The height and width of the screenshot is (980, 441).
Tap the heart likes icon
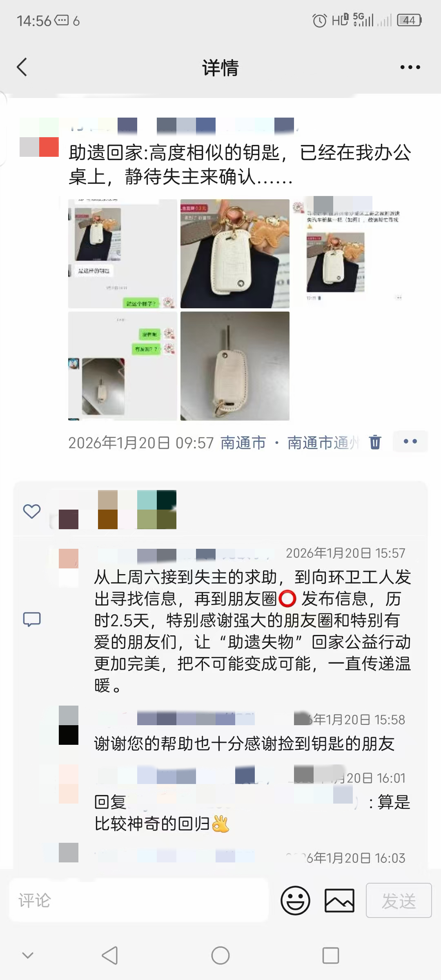tap(32, 511)
